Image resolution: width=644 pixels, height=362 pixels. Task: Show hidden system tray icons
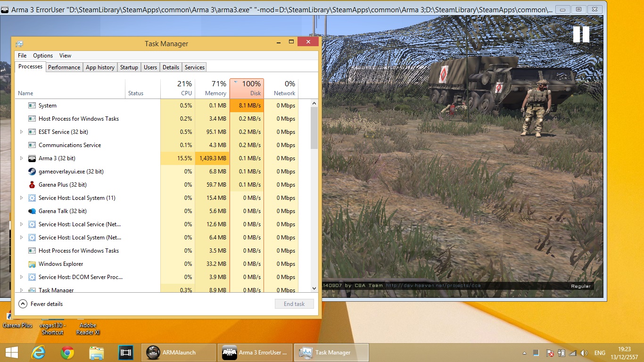coord(525,353)
